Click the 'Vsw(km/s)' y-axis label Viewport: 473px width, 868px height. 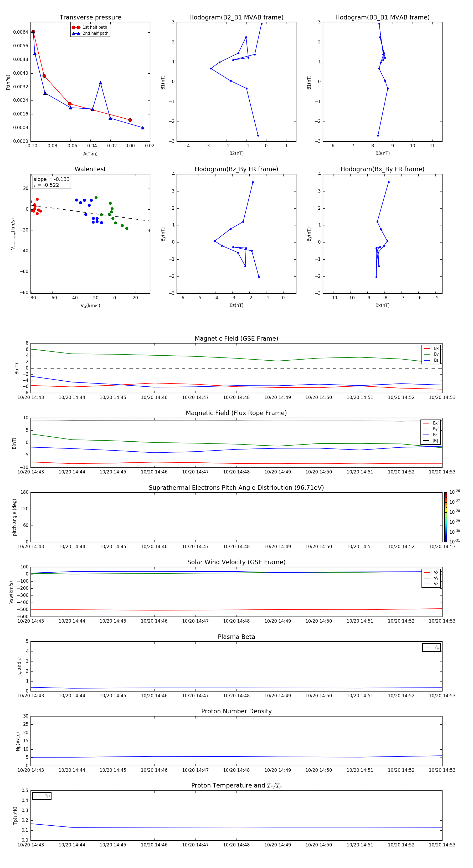[11, 592]
